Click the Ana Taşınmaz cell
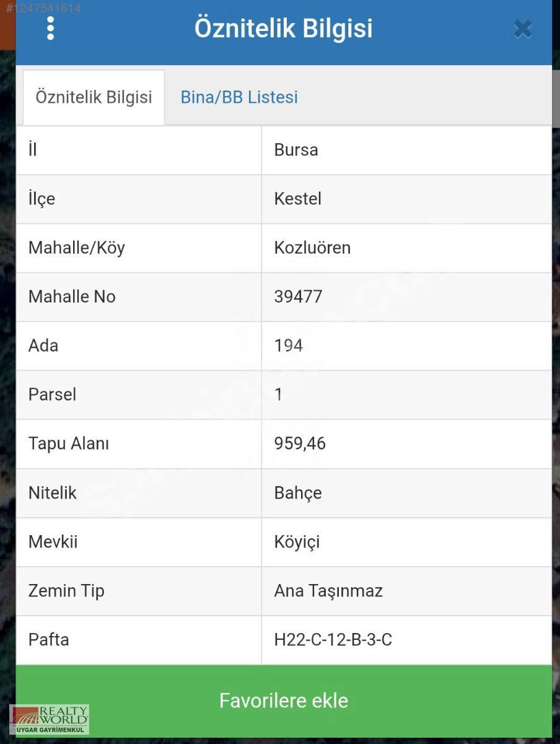The width and height of the screenshot is (560, 744). tap(406, 591)
